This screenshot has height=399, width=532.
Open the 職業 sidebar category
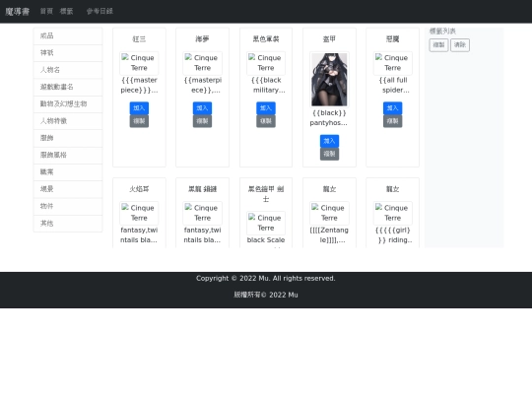68,172
